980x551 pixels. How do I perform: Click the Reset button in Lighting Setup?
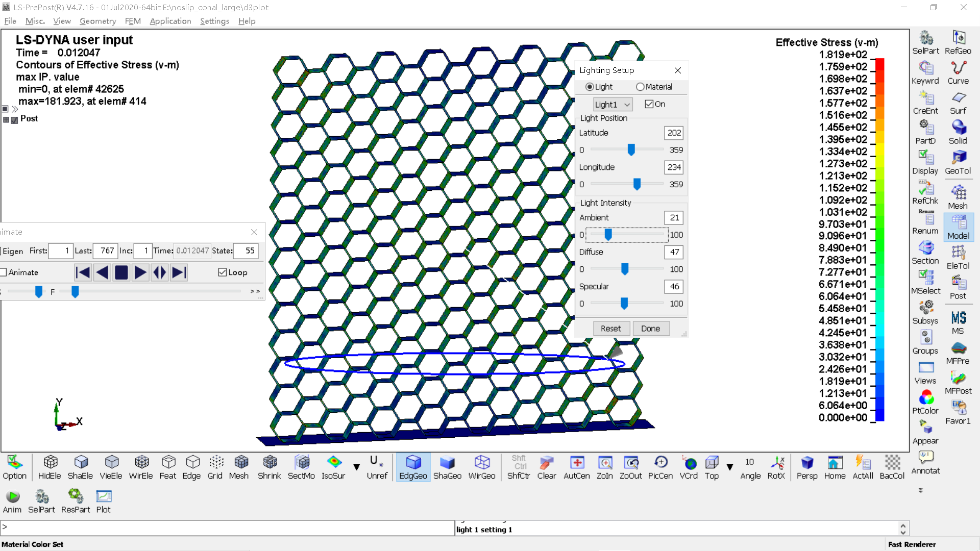pyautogui.click(x=610, y=329)
